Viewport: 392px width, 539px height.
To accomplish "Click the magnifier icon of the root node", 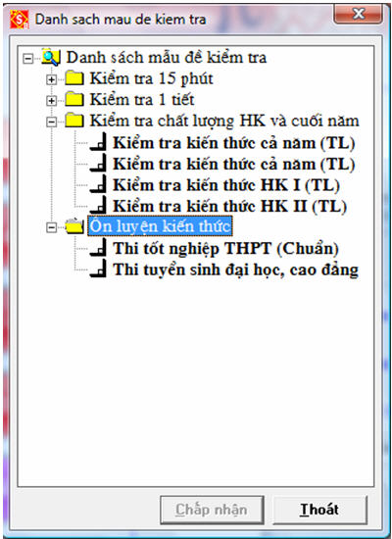I will coord(51,58).
